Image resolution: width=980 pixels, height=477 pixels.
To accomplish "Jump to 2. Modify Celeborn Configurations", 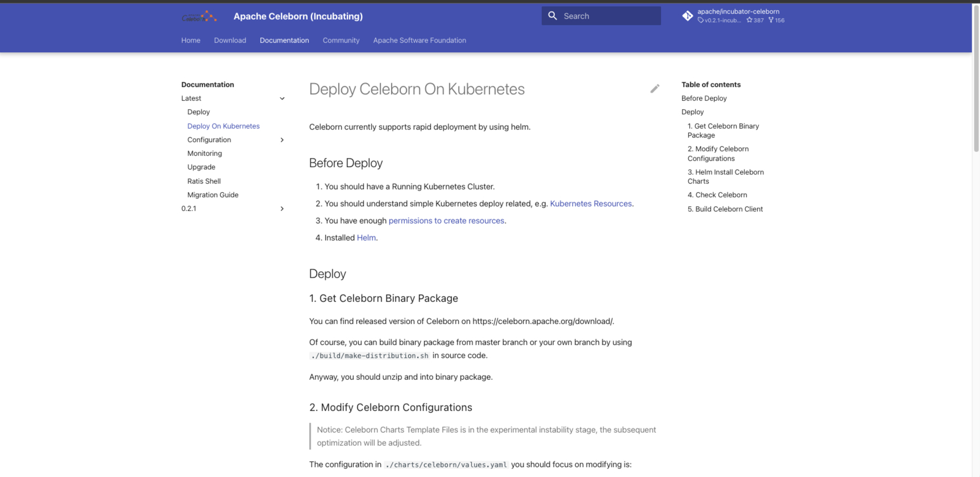I will [718, 154].
